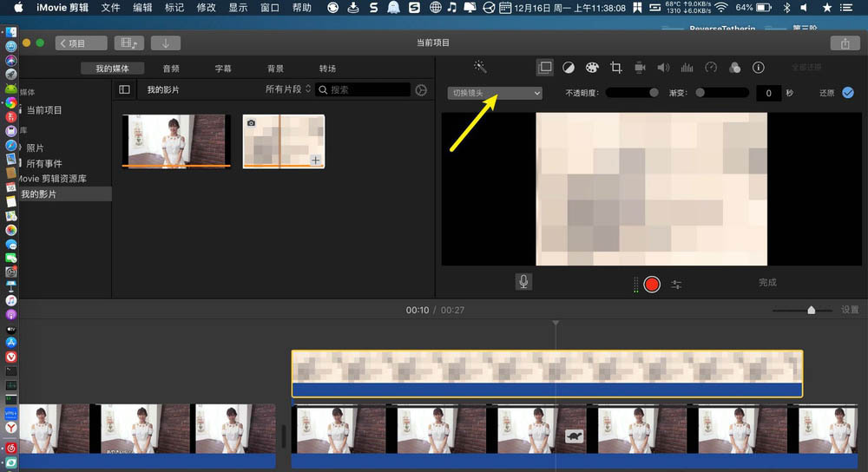Select the pixelated photo thumbnail in browser
This screenshot has width=868, height=472.
click(x=284, y=141)
